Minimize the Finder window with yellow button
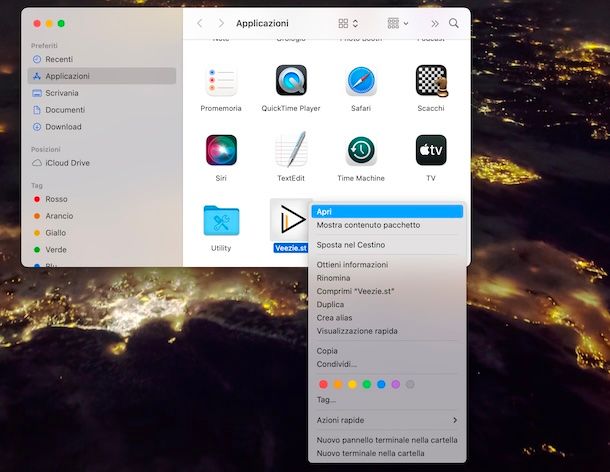This screenshot has height=472, width=610. click(x=49, y=23)
